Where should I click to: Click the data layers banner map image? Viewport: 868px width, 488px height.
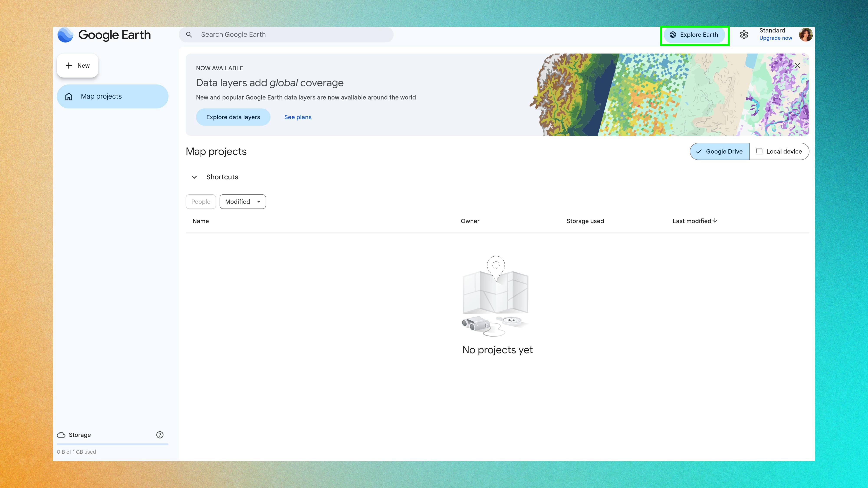click(669, 95)
